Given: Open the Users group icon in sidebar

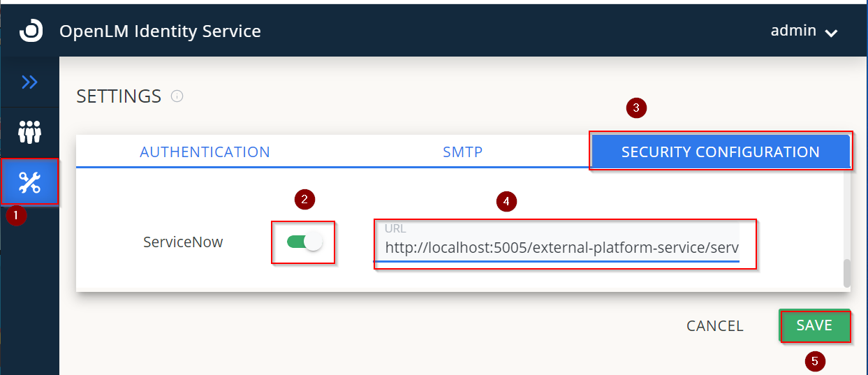Looking at the screenshot, I should tap(30, 131).
